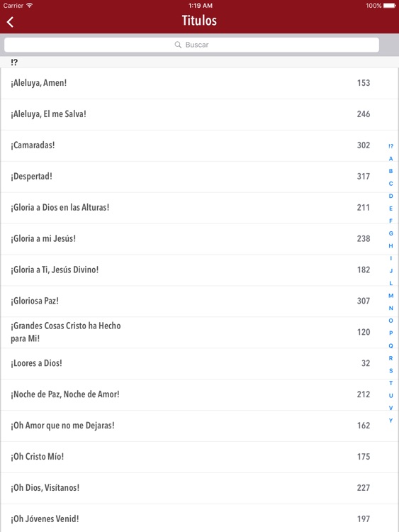Viewport: 399px width, 532px height.
Task: Select index letter M in sidebar
Action: coord(391,296)
